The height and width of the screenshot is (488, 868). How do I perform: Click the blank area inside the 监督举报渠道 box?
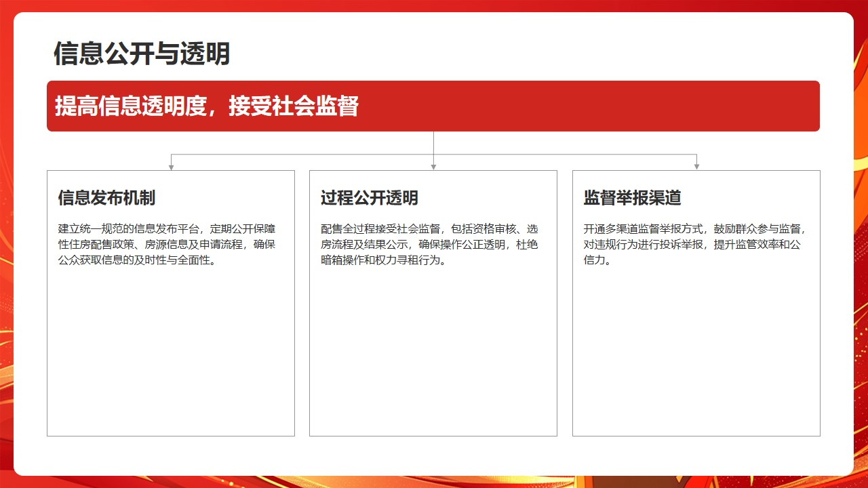[696, 352]
